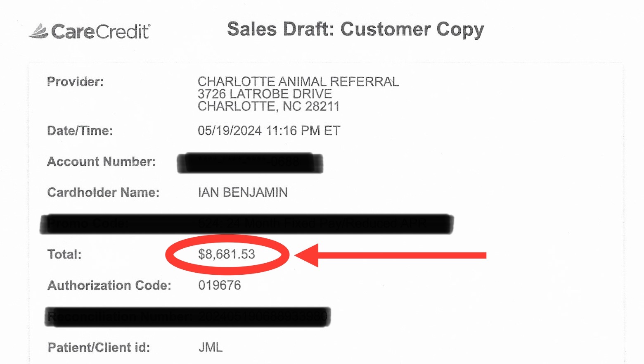
Task: Click the redacted Promo Code bar
Action: 246,224
